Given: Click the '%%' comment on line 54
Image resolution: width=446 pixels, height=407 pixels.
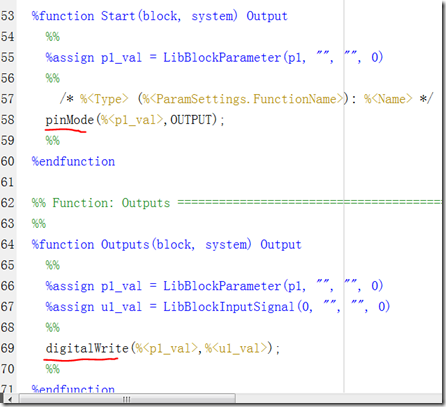Looking at the screenshot, I should point(53,37).
